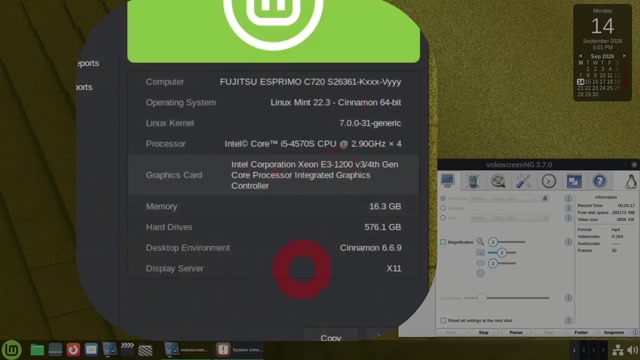This screenshot has width=640, height=360.
Task: Open the green Files folder launcher in panel
Action: click(x=37, y=350)
